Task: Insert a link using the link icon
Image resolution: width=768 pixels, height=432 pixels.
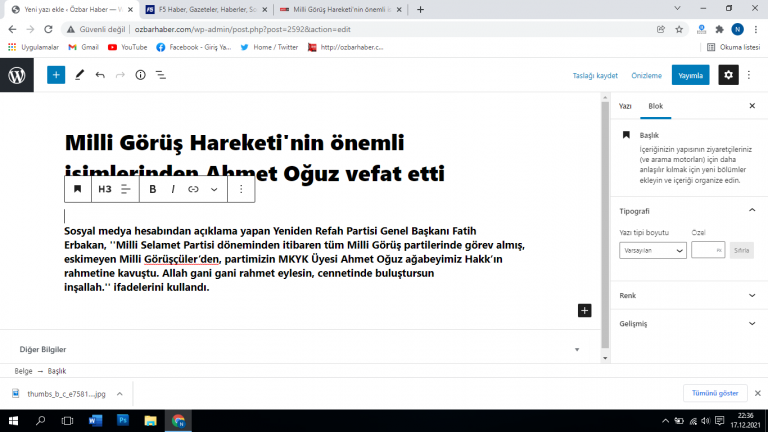Action: (x=194, y=189)
